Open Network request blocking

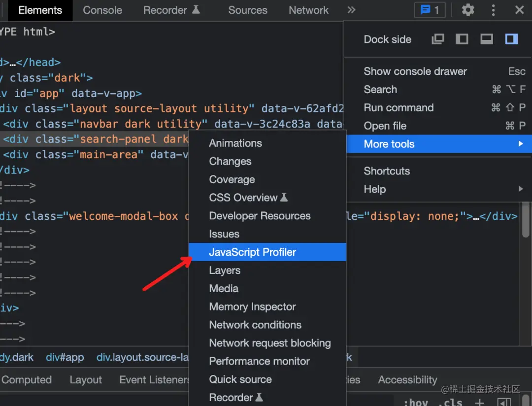pyautogui.click(x=267, y=343)
